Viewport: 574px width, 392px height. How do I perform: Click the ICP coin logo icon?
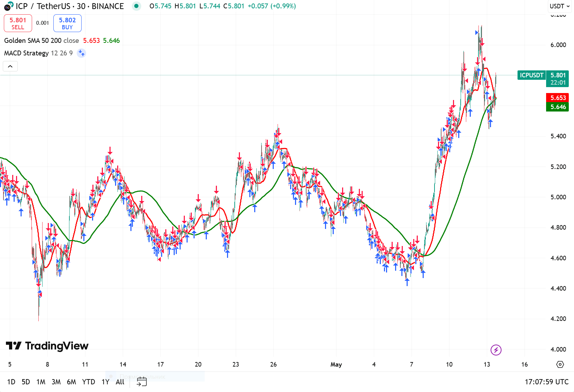[x=9, y=6]
